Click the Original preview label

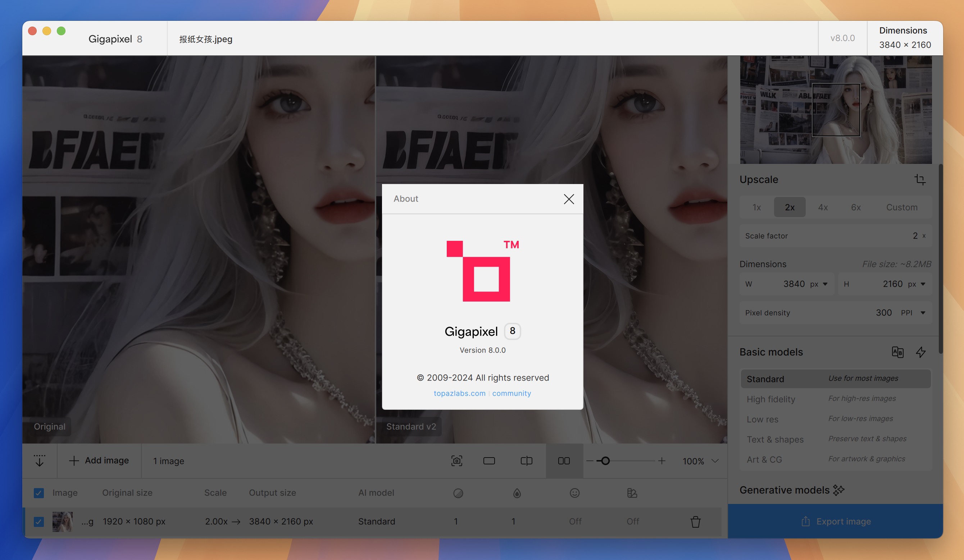coord(49,427)
